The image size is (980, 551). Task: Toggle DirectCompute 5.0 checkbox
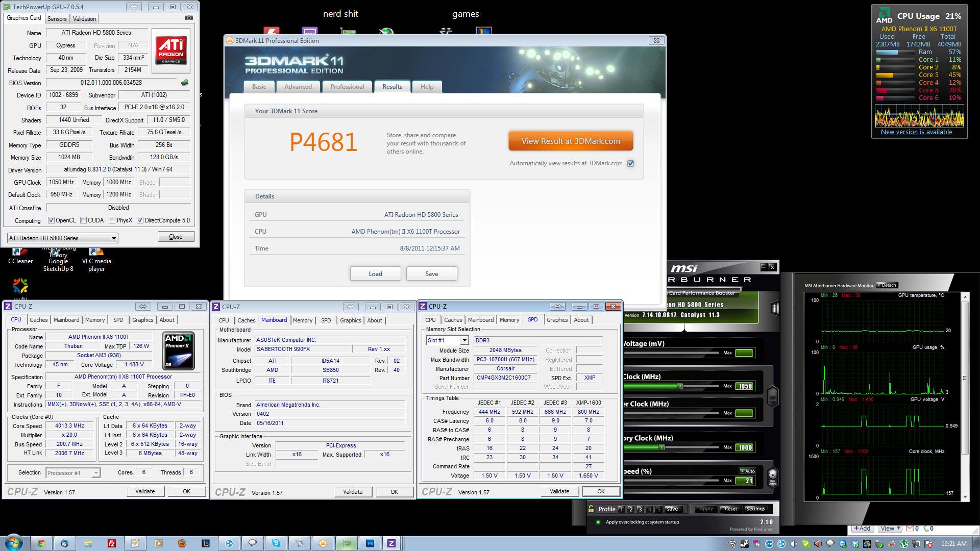(x=140, y=220)
